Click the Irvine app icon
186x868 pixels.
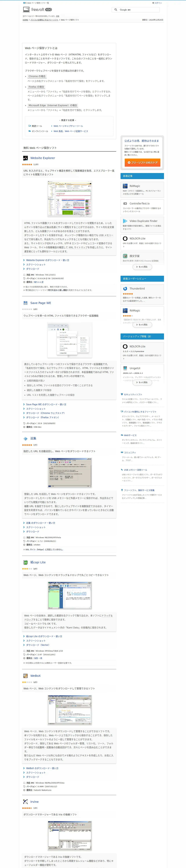point(25,802)
